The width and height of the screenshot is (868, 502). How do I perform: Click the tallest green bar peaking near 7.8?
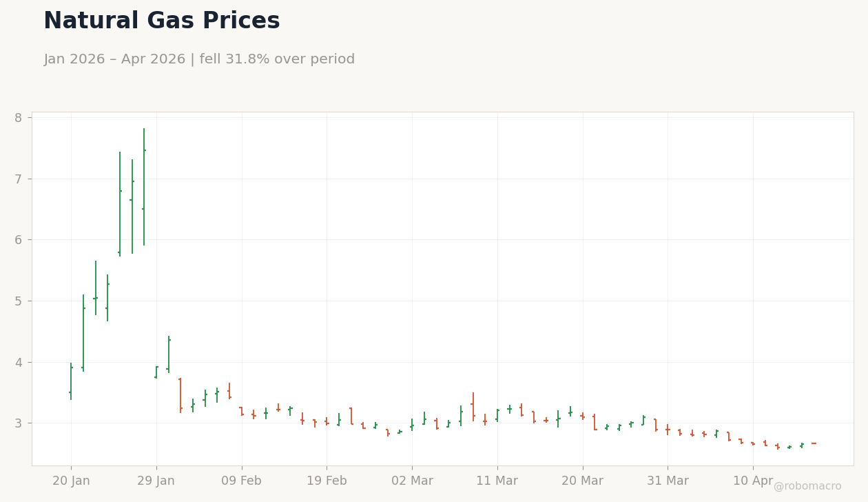click(144, 187)
